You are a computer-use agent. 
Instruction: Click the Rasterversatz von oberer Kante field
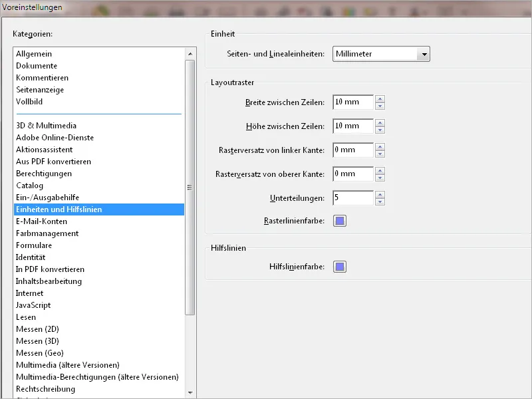(353, 174)
